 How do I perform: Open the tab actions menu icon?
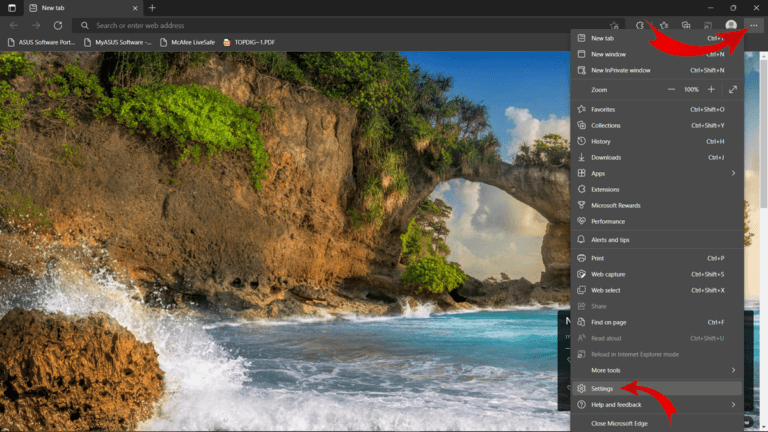(x=11, y=8)
